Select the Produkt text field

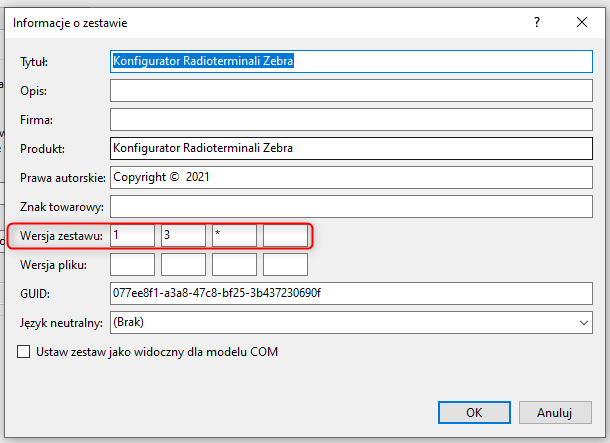(350, 149)
